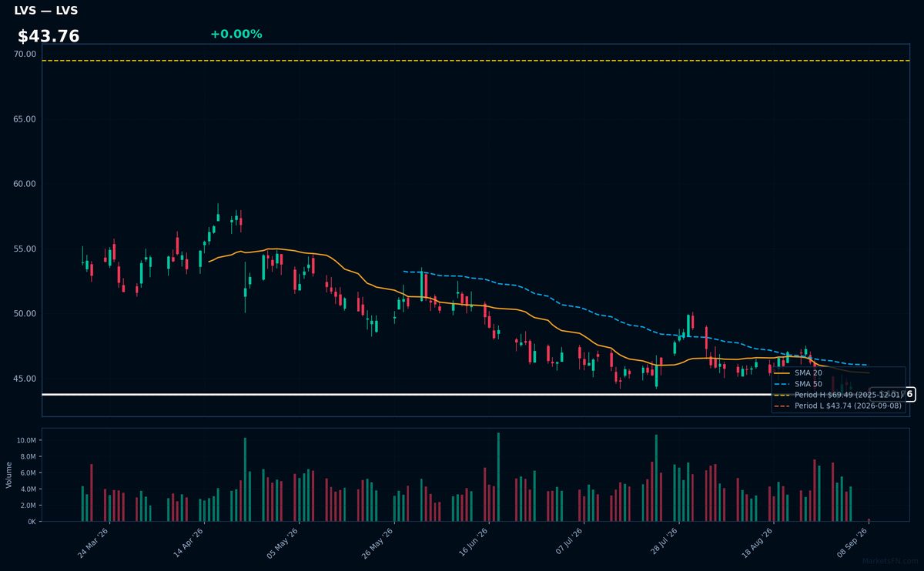Click the 28 Jul '26 date label
This screenshot has height=571, width=924.
[664, 542]
